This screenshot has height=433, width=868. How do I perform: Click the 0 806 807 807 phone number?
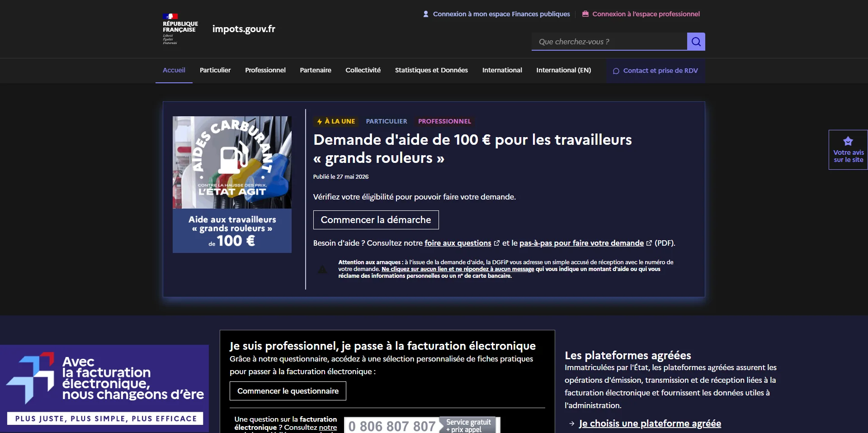tap(392, 426)
